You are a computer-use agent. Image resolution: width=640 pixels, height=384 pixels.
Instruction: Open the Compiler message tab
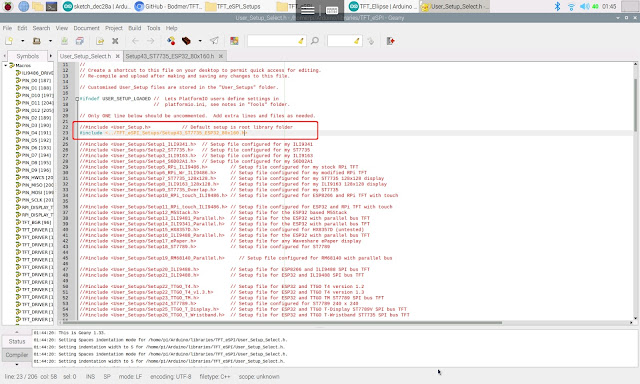[17, 355]
